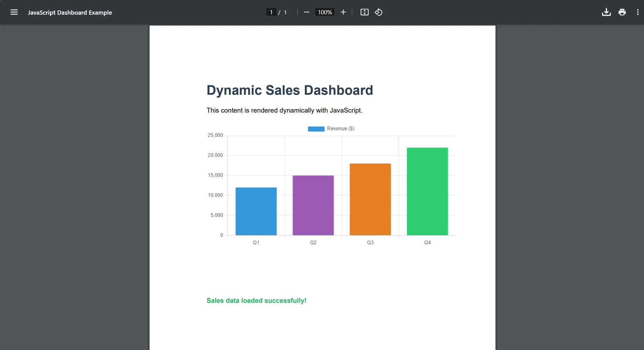Click the JavaScript Dashboard Example title
644x350 pixels.
tap(70, 13)
